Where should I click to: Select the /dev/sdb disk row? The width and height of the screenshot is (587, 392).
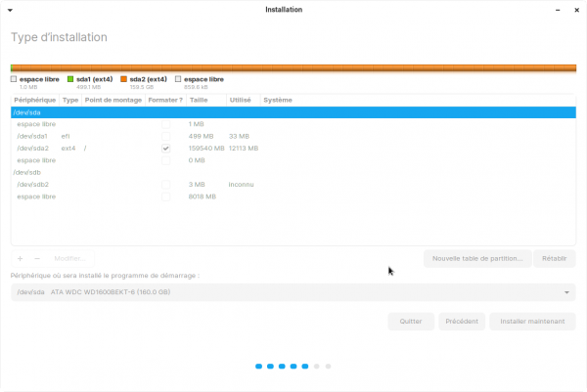147,172
